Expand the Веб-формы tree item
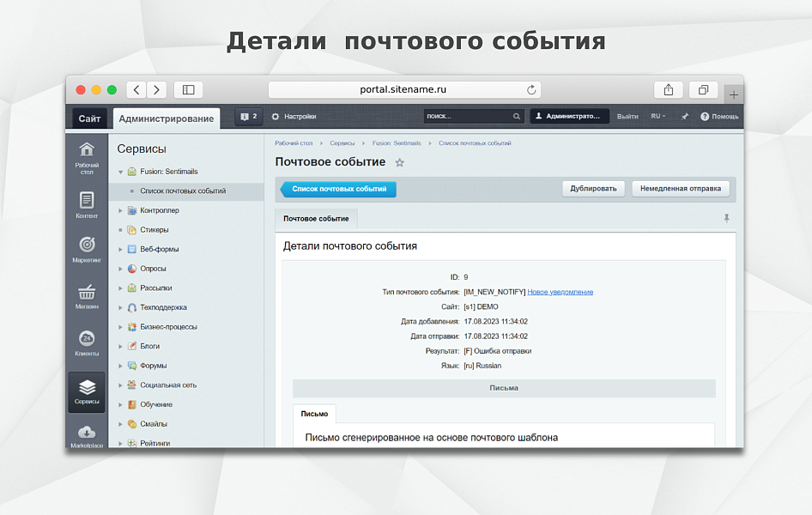 (121, 250)
